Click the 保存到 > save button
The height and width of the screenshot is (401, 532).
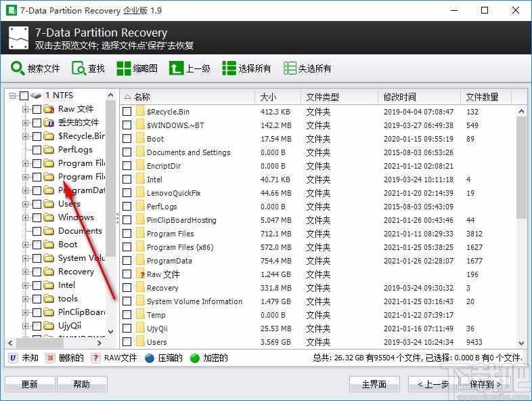(485, 384)
